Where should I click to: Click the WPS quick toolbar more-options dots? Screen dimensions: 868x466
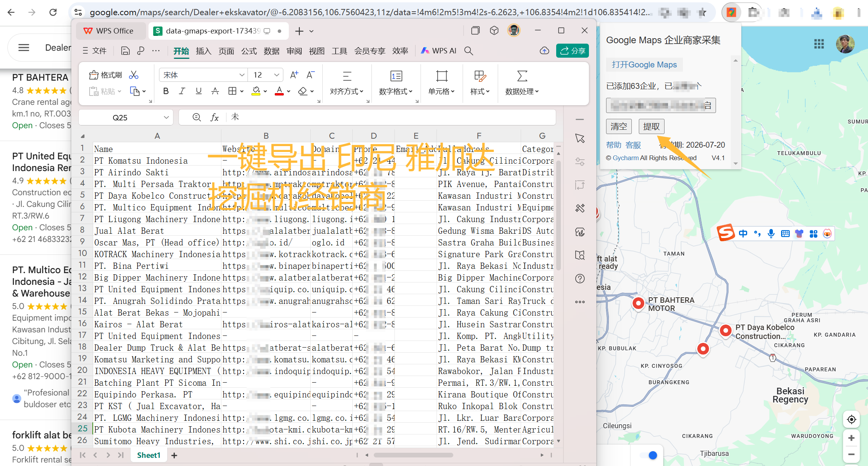(x=156, y=51)
